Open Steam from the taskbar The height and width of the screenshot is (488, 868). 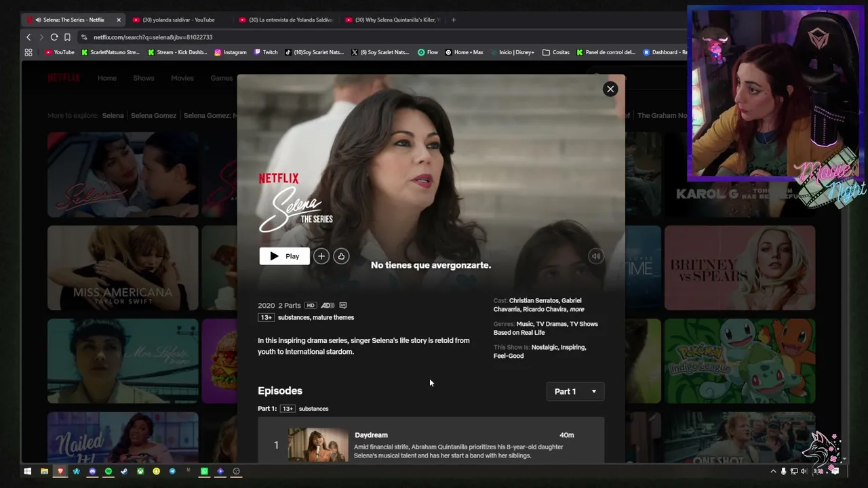[x=124, y=471]
